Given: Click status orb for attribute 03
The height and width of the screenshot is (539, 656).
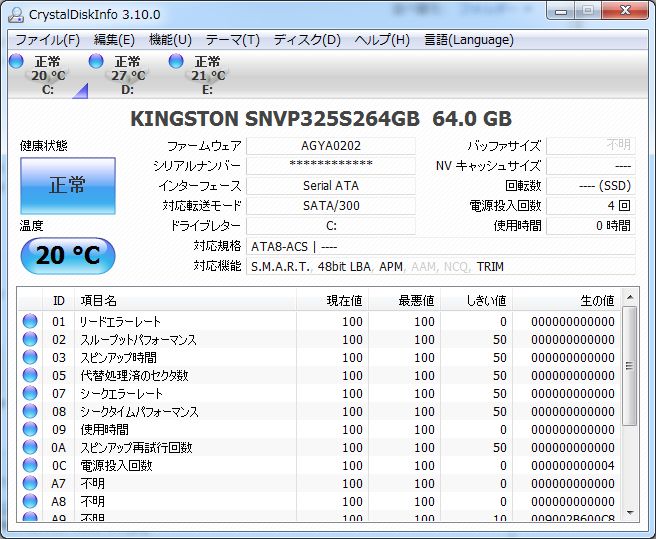Looking at the screenshot, I should pyautogui.click(x=30, y=357).
